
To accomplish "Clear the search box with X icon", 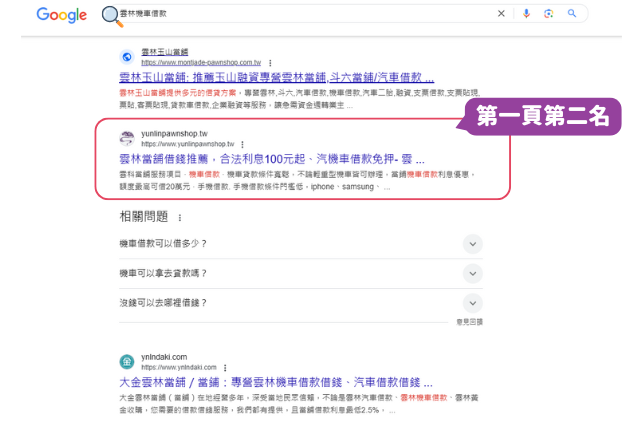I will click(501, 13).
